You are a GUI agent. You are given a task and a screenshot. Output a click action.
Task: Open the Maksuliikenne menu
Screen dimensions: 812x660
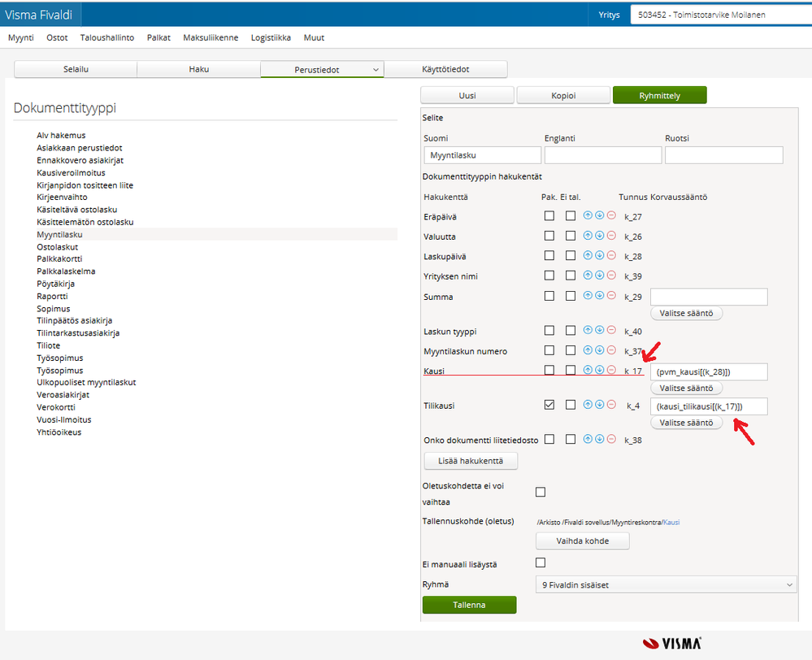[x=211, y=38]
